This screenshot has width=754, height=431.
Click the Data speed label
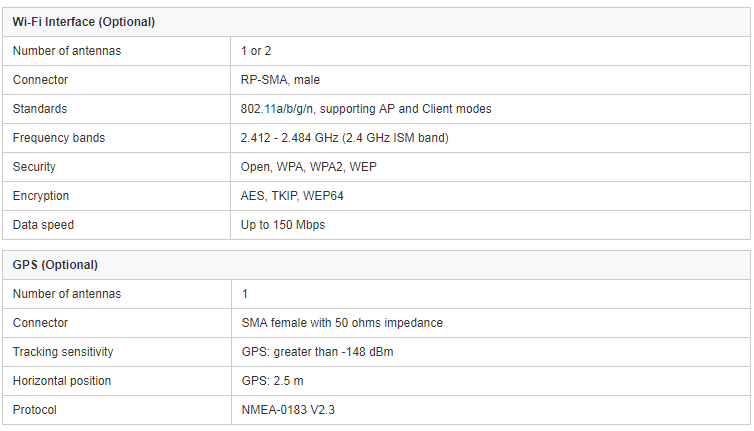point(43,225)
